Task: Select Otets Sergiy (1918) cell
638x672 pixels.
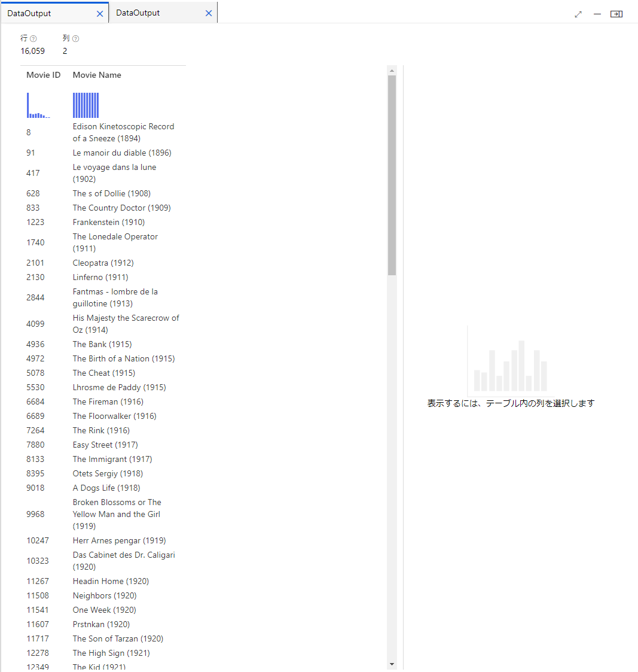Action: click(108, 473)
